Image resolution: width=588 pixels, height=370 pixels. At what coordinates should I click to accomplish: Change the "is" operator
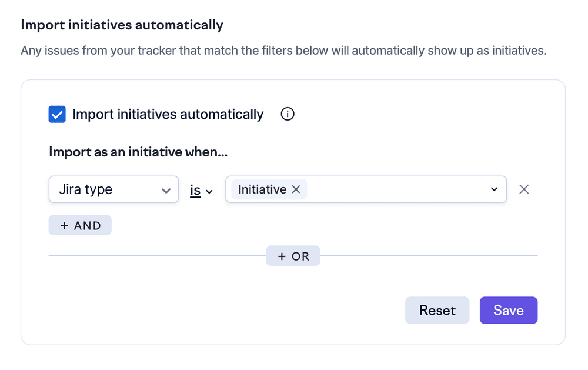pyautogui.click(x=195, y=190)
